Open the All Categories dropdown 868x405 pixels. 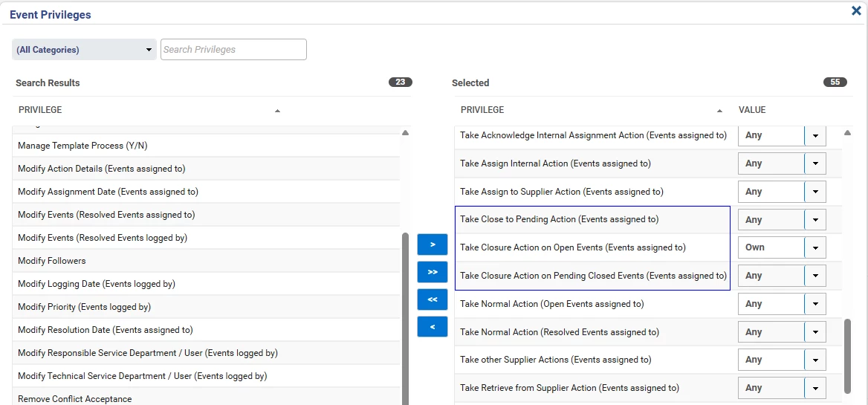pos(84,50)
